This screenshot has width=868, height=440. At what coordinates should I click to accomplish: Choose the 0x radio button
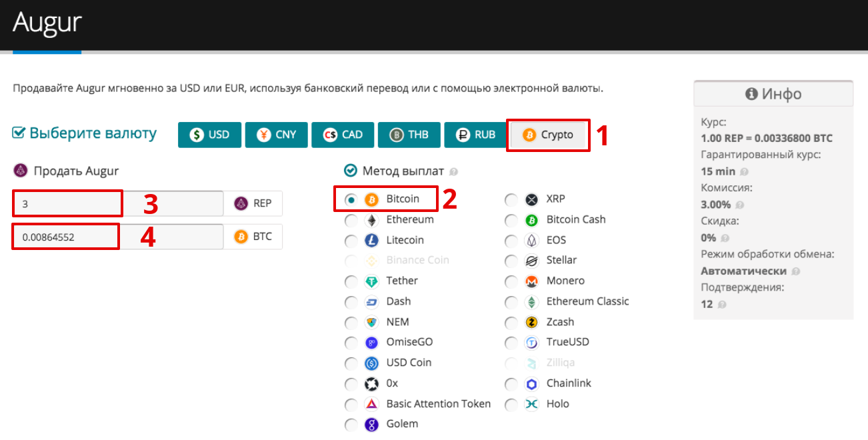[351, 384]
